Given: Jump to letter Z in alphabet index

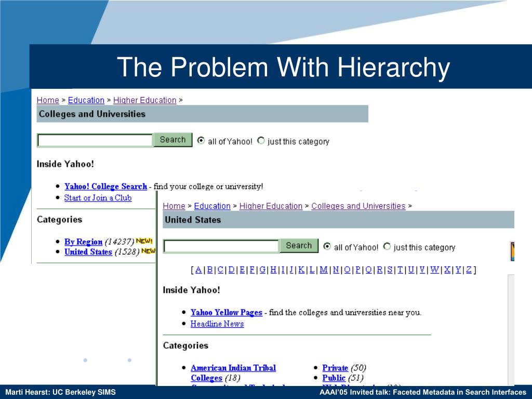Looking at the screenshot, I should coord(469,270).
